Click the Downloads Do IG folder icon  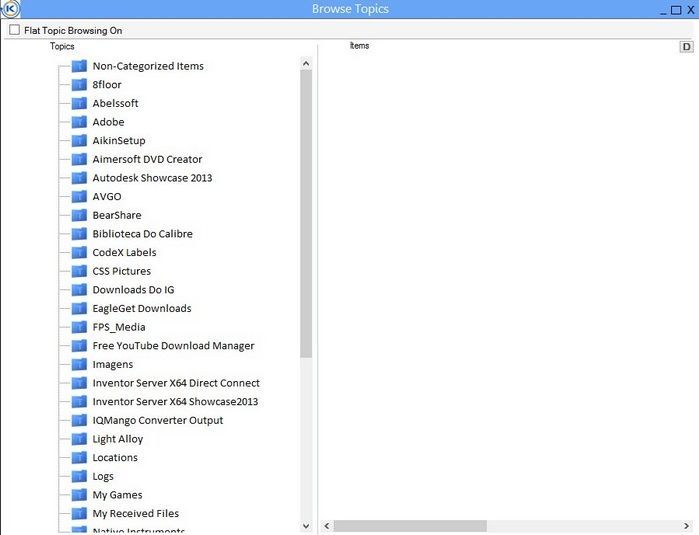click(79, 290)
